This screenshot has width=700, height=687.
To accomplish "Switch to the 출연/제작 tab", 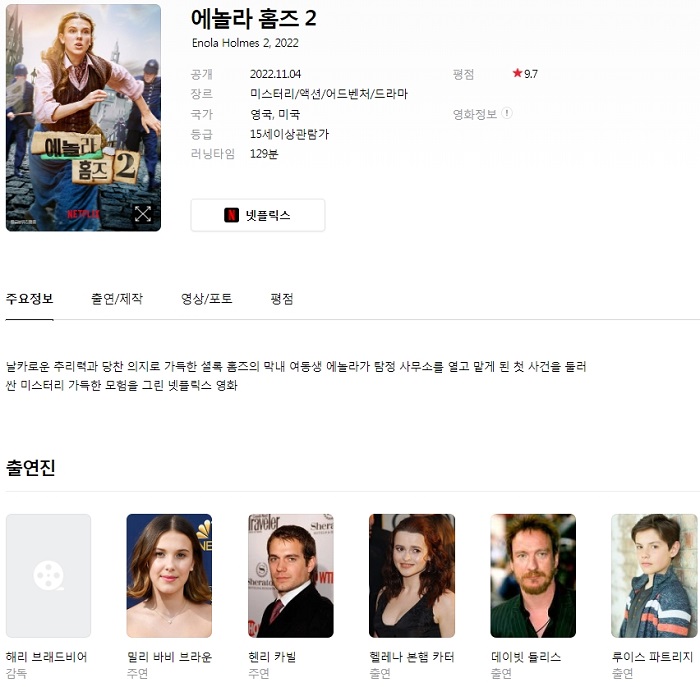I will (117, 299).
